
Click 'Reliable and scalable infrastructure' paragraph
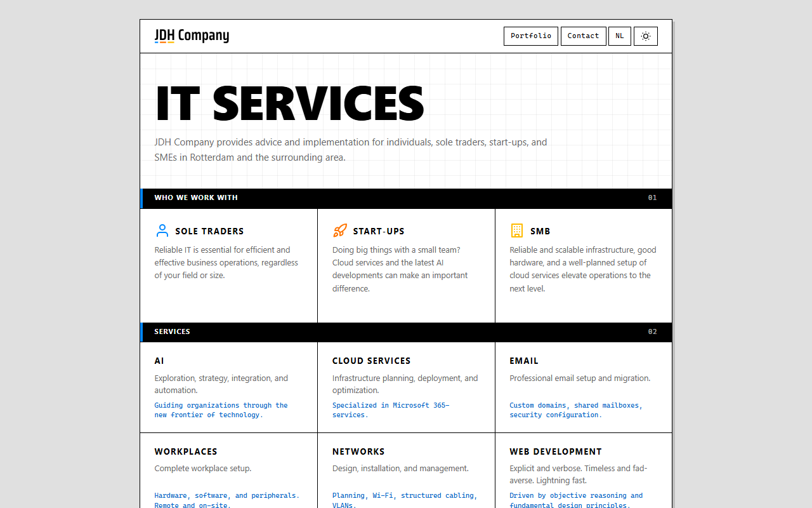pyautogui.click(x=583, y=269)
